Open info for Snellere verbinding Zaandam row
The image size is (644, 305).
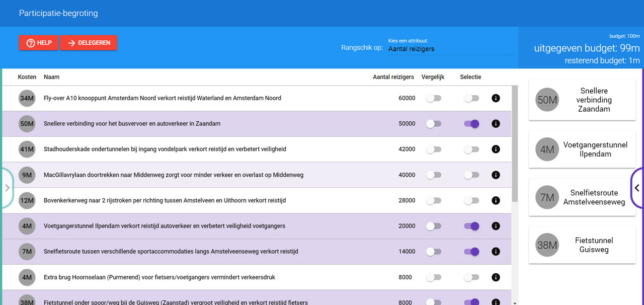click(x=496, y=124)
